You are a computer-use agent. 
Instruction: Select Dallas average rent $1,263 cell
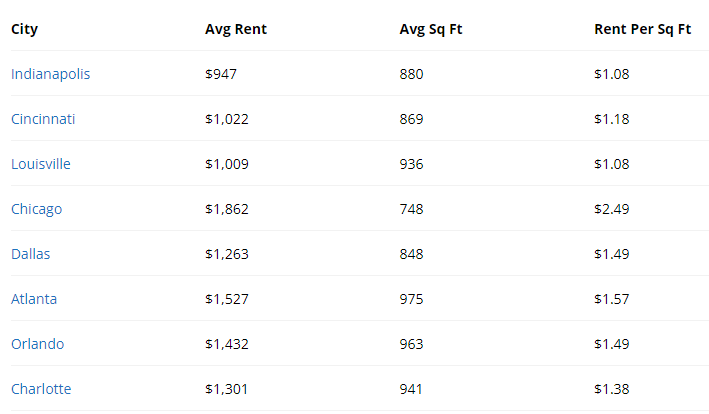pos(227,254)
